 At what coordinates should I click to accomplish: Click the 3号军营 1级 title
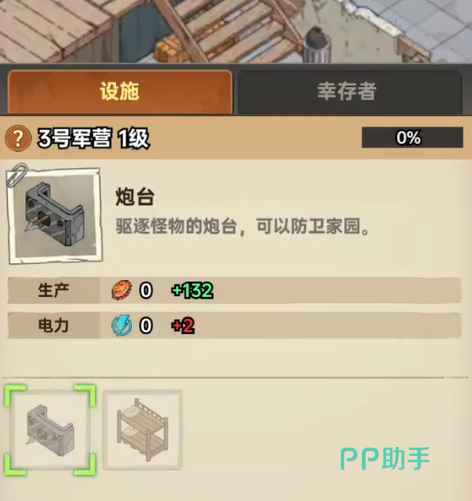click(93, 138)
